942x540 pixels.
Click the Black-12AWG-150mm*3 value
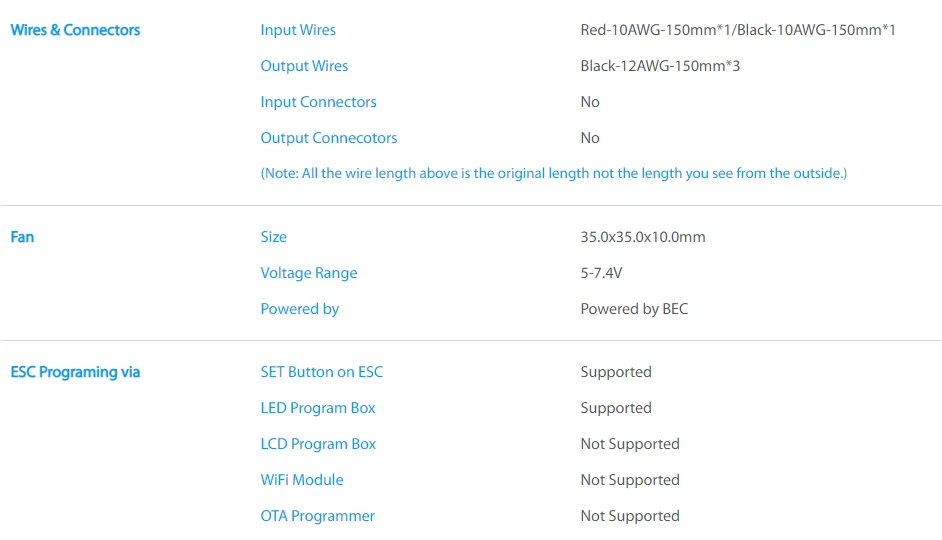(659, 66)
